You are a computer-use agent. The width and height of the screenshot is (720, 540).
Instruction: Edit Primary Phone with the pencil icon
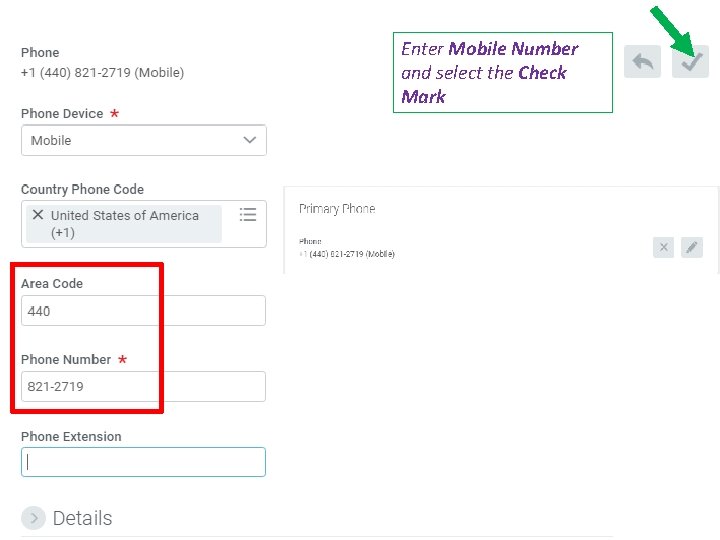pyautogui.click(x=692, y=247)
